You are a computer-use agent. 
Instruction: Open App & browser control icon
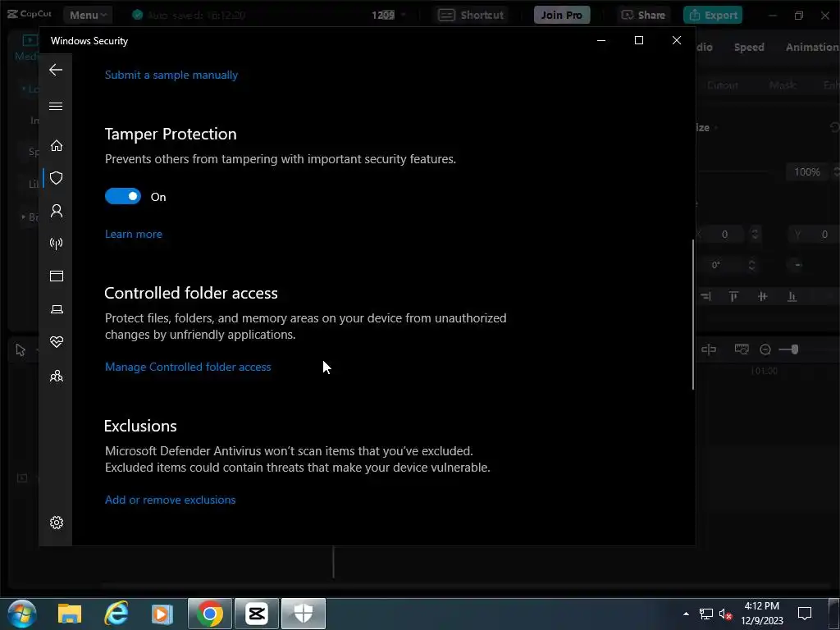click(57, 276)
